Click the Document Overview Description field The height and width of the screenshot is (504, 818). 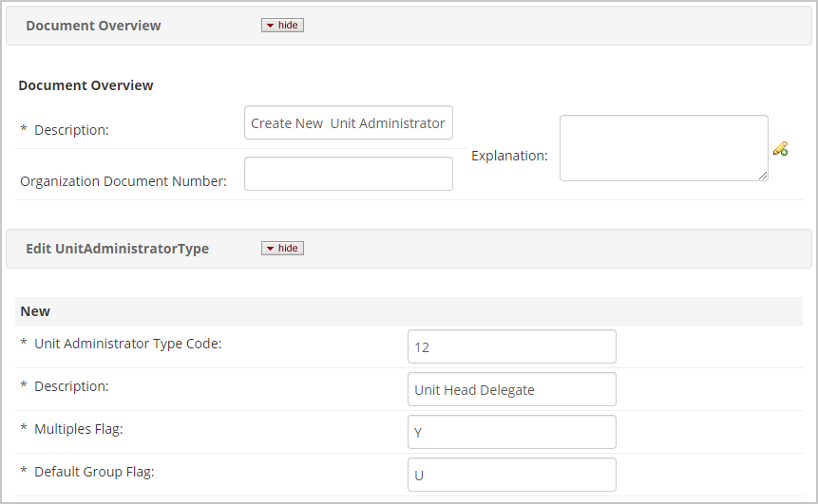click(x=349, y=123)
